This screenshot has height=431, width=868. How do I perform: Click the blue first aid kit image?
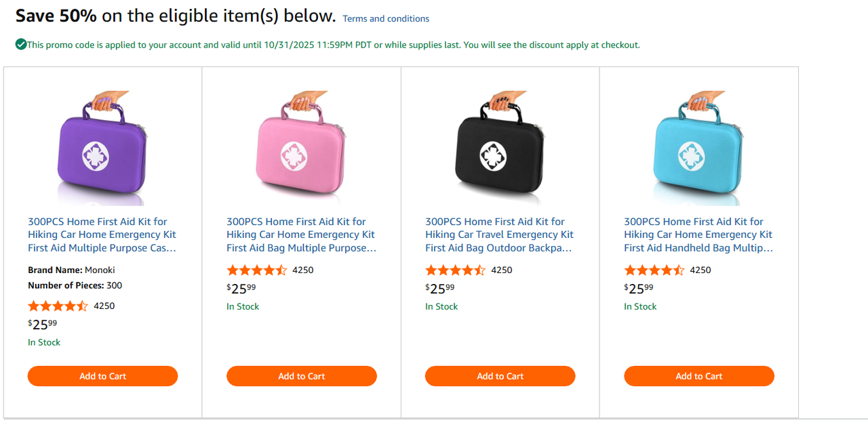coord(698,148)
